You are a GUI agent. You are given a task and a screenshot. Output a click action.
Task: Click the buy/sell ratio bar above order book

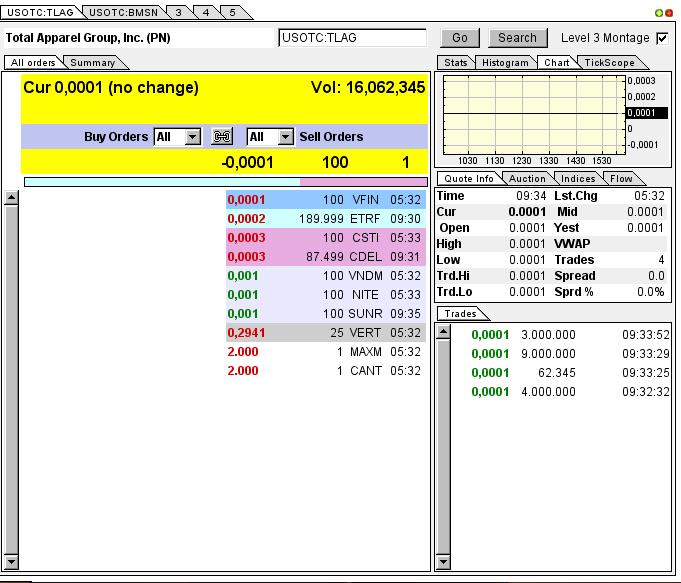pos(225,182)
